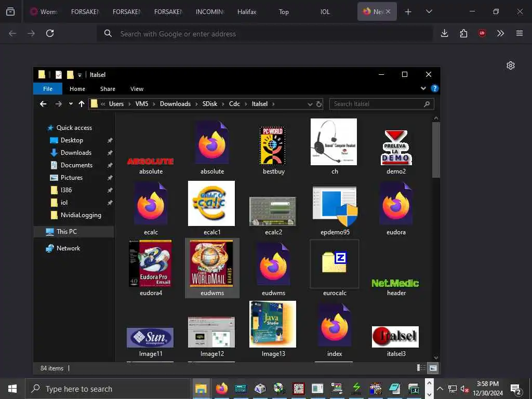Viewport: 532px width, 399px height.
Task: Open the ecalc Firefox HTML file
Action: (x=151, y=204)
